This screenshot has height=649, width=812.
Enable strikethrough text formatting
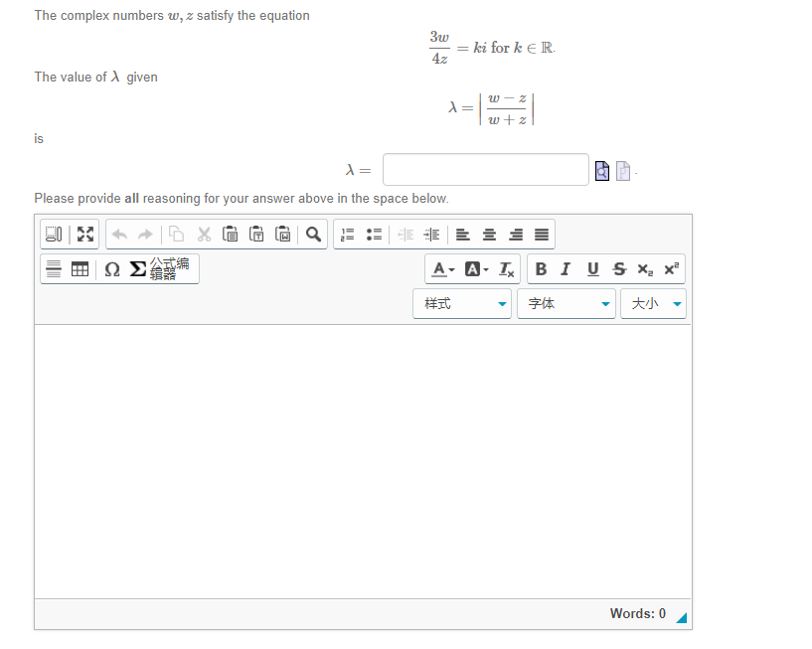(618, 268)
